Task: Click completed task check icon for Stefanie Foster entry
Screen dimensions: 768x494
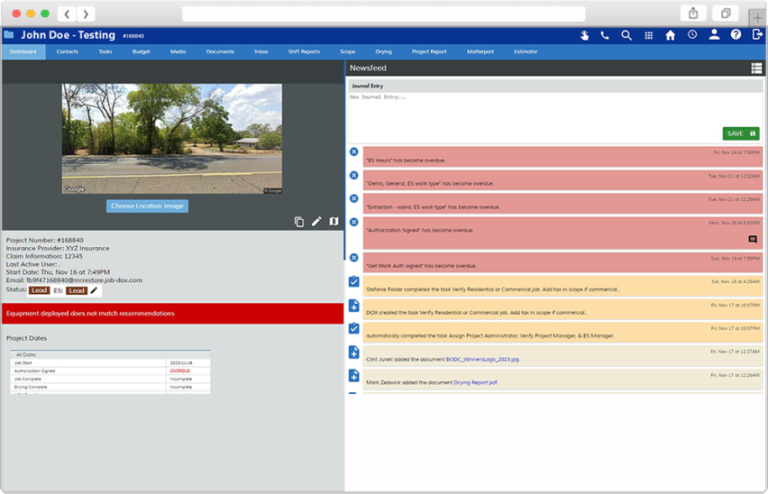Action: (x=354, y=282)
